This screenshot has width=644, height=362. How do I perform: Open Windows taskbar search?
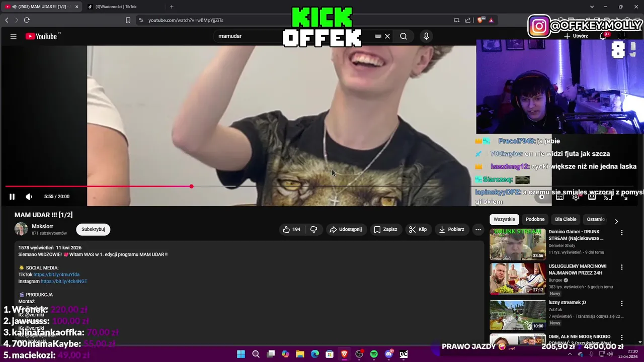click(256, 354)
